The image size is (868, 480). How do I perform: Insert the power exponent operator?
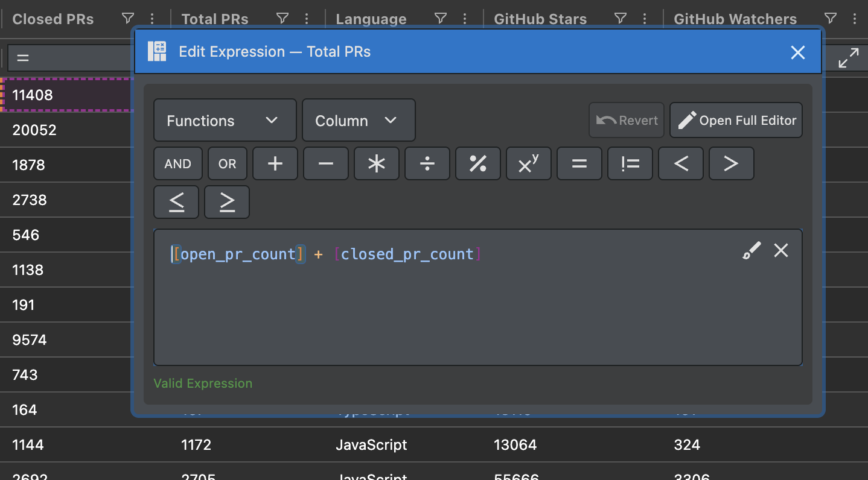529,163
